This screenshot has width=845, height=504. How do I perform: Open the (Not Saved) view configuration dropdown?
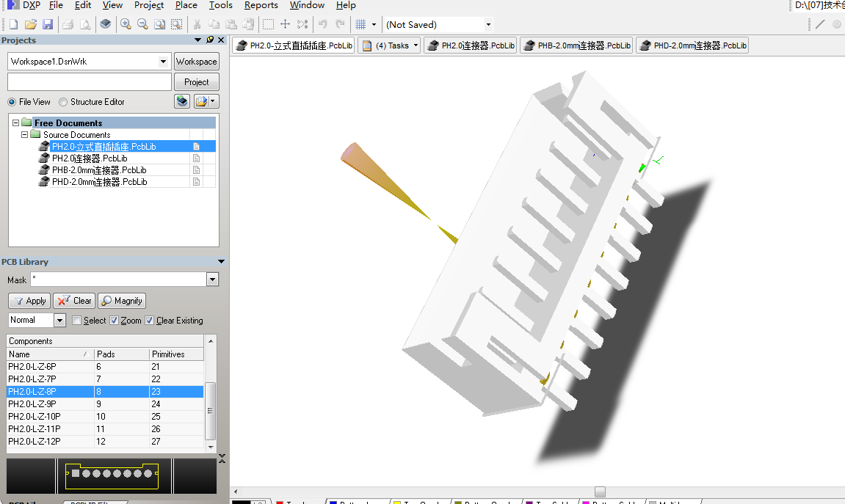(488, 24)
